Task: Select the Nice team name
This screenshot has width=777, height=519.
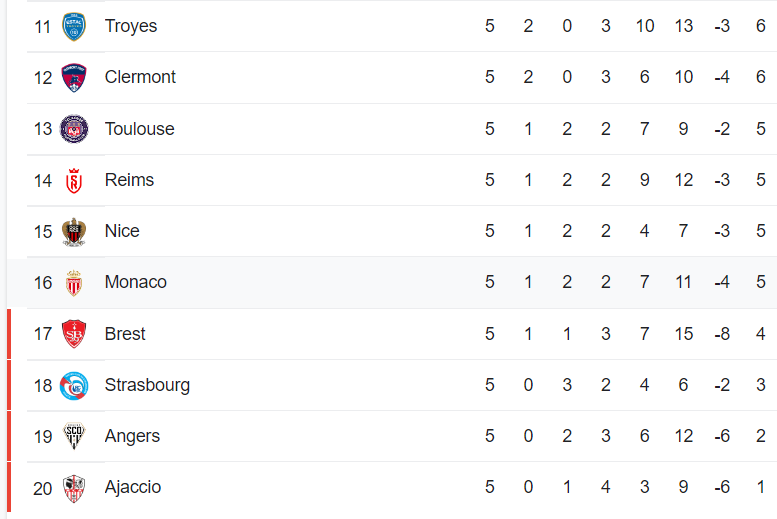Action: click(x=122, y=231)
